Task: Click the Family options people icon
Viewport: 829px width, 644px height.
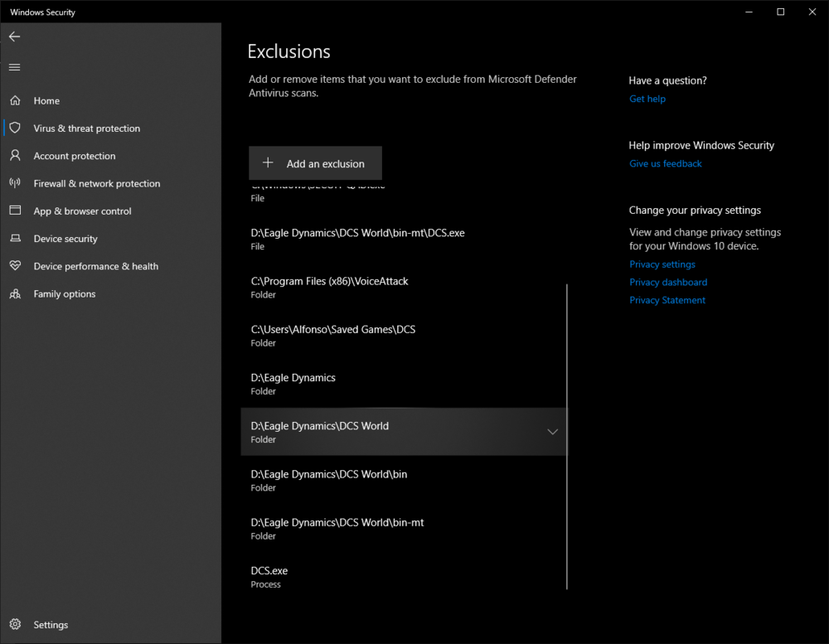Action: click(15, 294)
